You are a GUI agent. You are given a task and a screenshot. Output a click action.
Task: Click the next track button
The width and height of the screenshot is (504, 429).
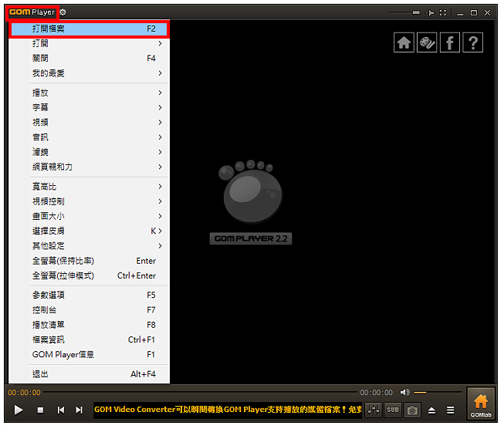[79, 410]
